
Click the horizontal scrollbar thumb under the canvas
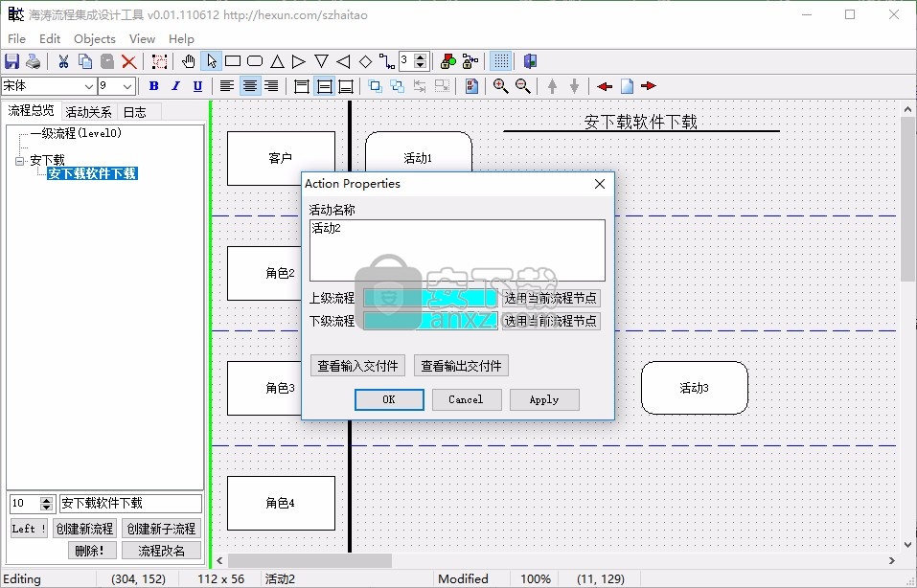click(x=309, y=560)
